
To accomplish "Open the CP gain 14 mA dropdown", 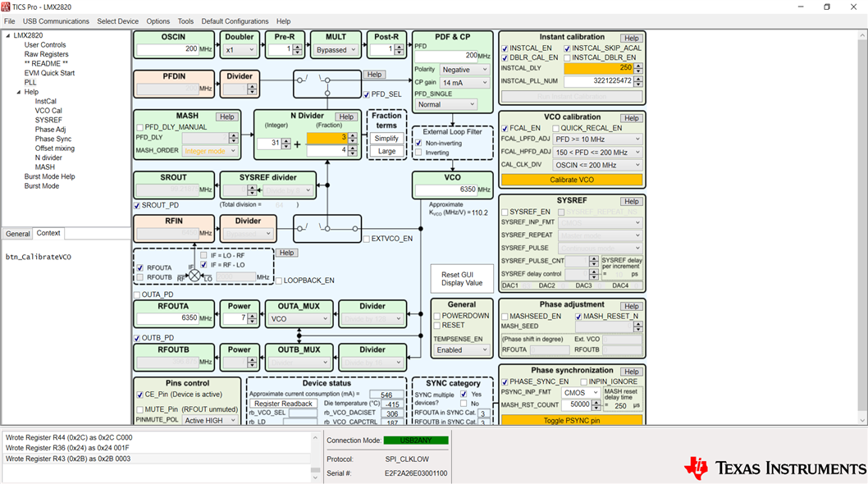I will 464,83.
